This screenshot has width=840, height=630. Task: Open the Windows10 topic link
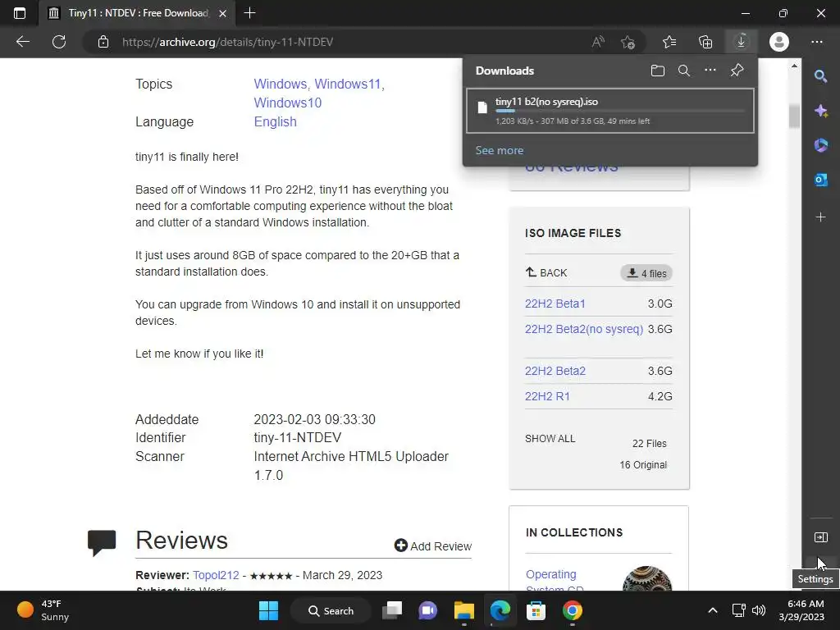[288, 103]
